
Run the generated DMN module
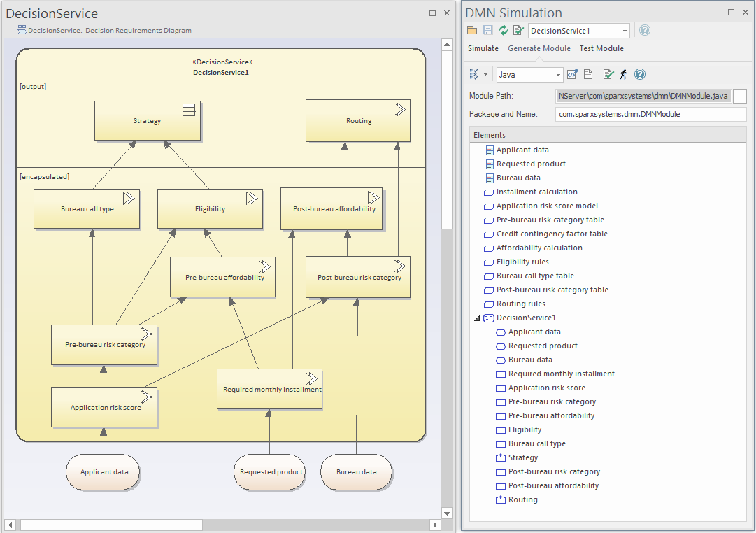625,73
